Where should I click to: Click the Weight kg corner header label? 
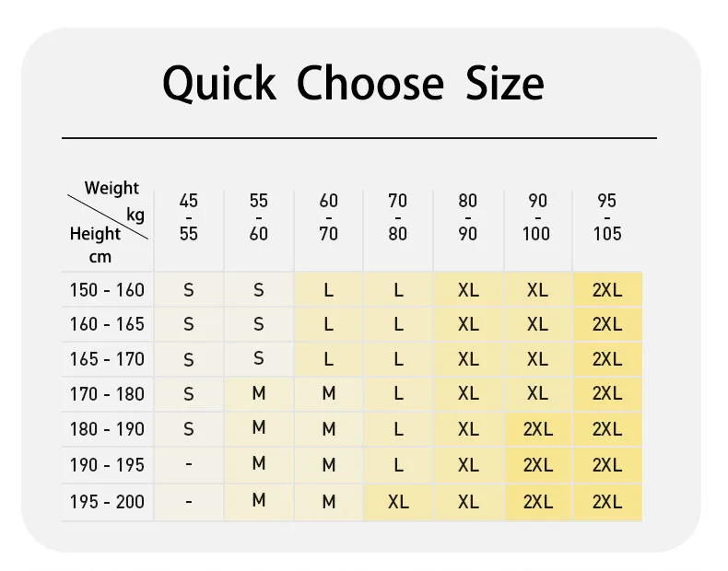tap(114, 201)
